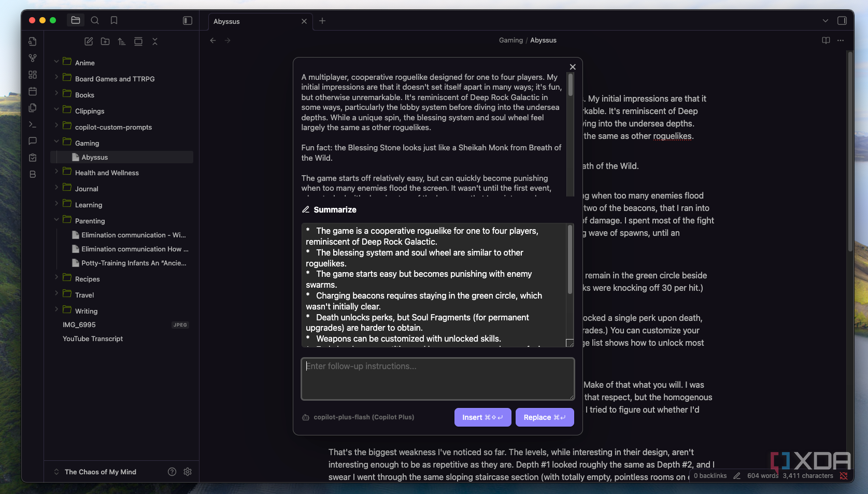Click the summary output scrollbar
Viewport: 868px width, 494px height.
pyautogui.click(x=570, y=260)
